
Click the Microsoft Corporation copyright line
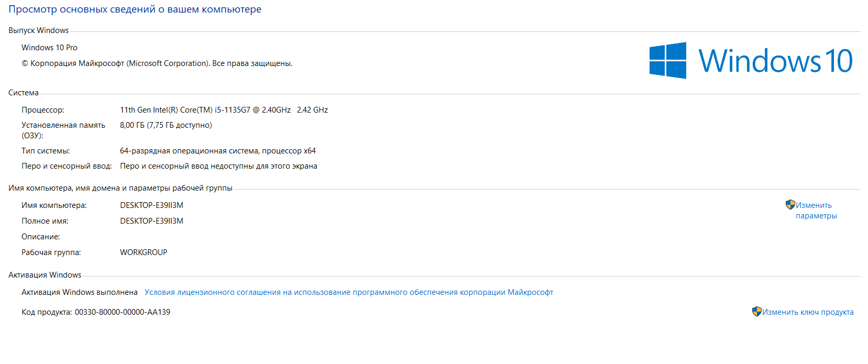pos(157,63)
